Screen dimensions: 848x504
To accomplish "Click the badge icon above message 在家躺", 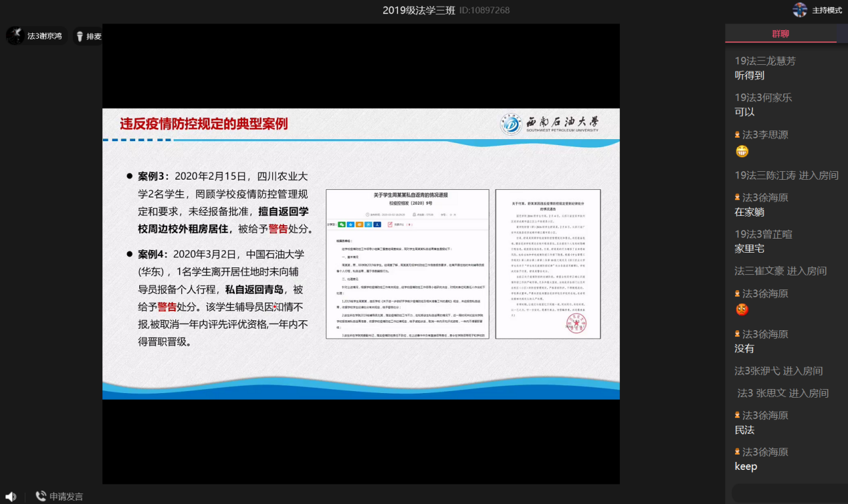I will (x=738, y=197).
